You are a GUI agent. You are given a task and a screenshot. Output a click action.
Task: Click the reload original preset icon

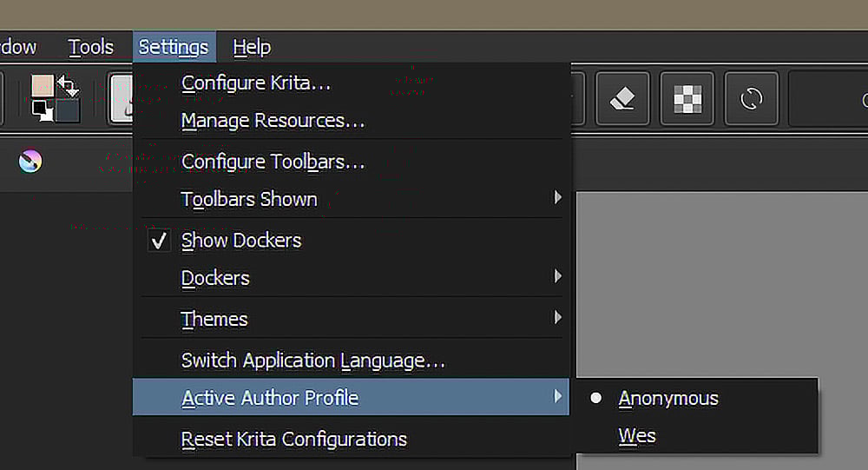point(751,99)
